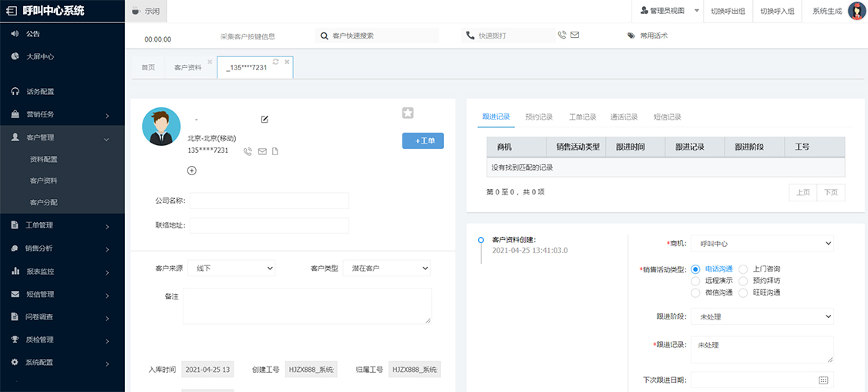Switch to 通话记录 tab
The width and height of the screenshot is (868, 392).
pyautogui.click(x=624, y=117)
